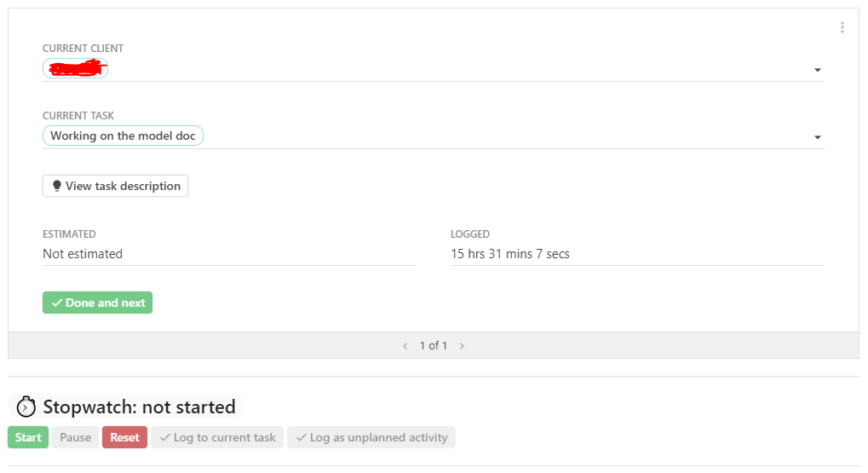Screen dimensions: 868x473
Task: Go to next task using right chevron
Action: coord(462,346)
